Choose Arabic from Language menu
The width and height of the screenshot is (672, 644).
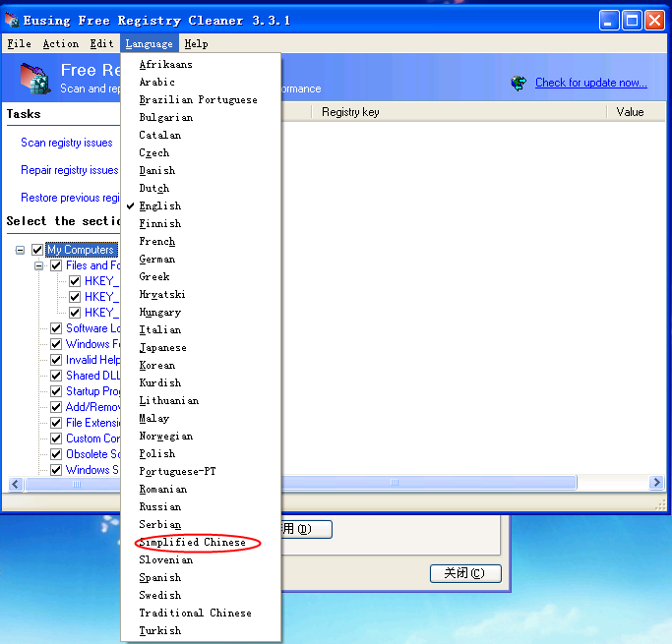(201, 83)
